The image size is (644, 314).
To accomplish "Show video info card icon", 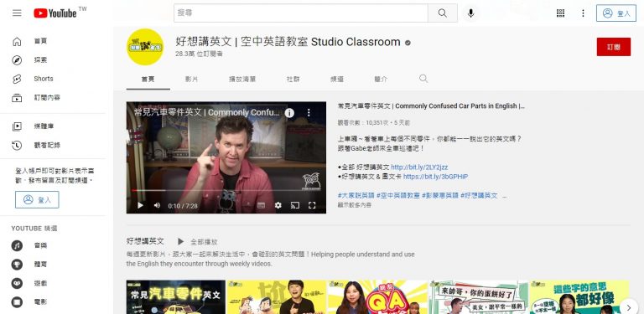I will 289,113.
